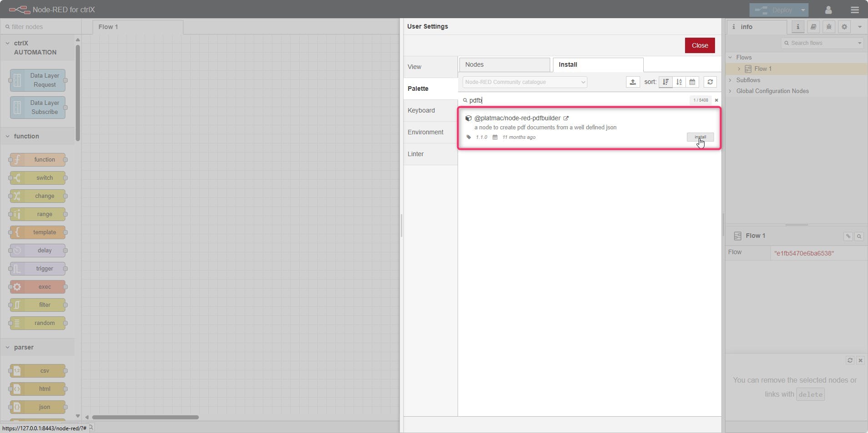Select the csv parser node

click(38, 371)
